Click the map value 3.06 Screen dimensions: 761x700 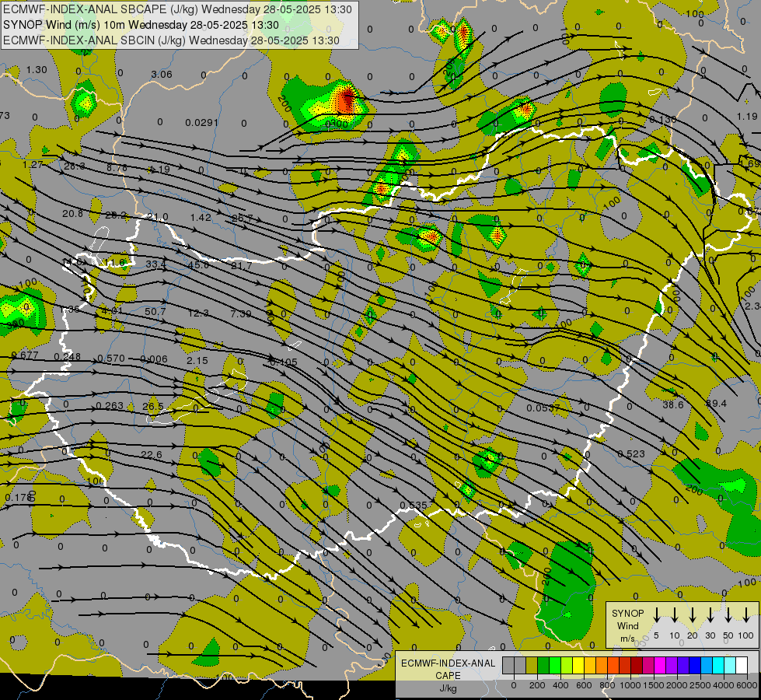coord(162,75)
